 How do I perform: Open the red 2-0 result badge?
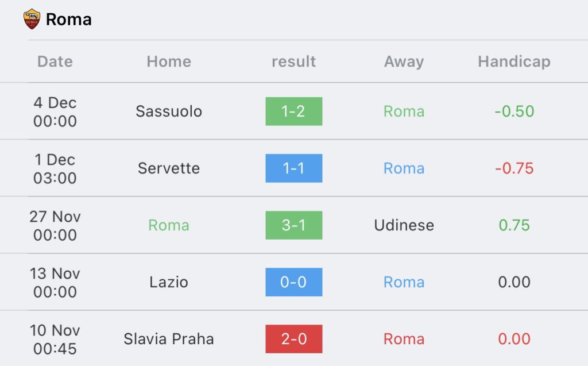(293, 339)
